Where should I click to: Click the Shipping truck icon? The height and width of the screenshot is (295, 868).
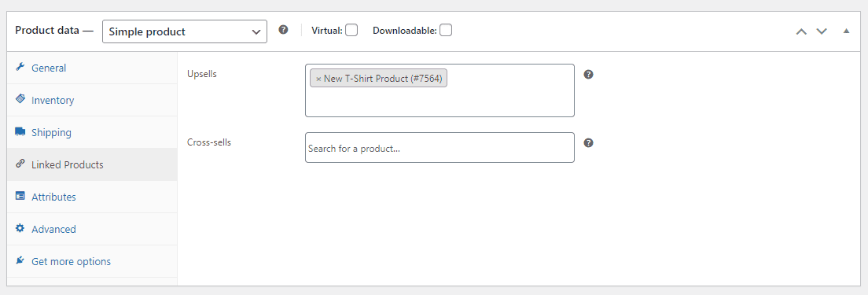[20, 131]
